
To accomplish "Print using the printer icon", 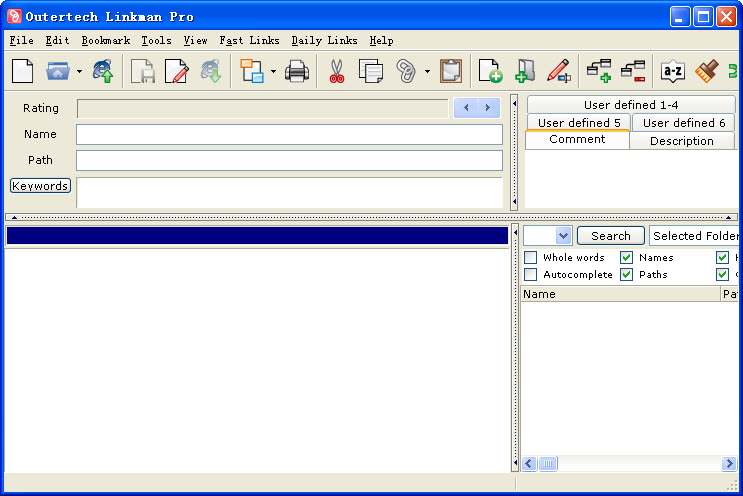I will pyautogui.click(x=297, y=72).
